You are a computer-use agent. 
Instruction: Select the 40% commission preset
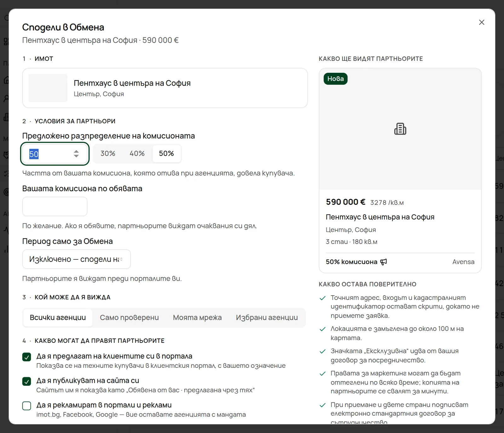pyautogui.click(x=137, y=153)
